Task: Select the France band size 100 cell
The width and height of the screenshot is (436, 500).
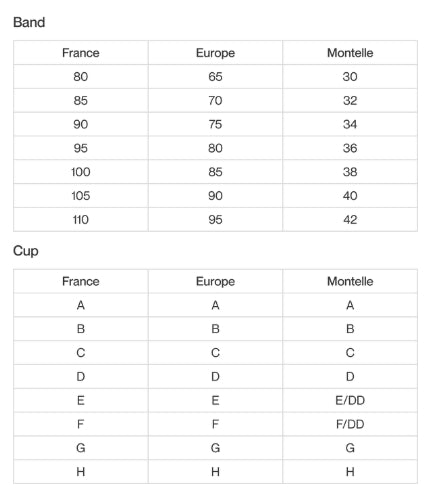Action: pyautogui.click(x=81, y=172)
